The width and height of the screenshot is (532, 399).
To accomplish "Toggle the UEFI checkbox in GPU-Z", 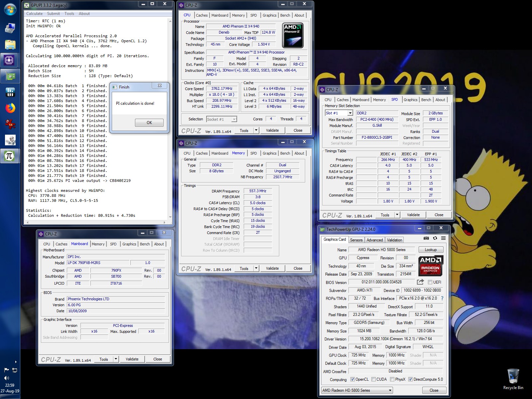I will click(430, 282).
